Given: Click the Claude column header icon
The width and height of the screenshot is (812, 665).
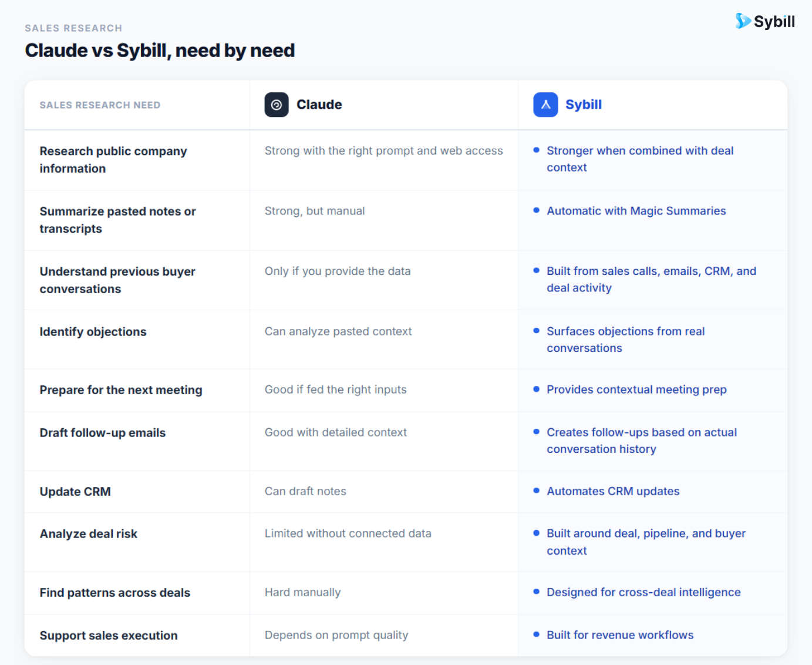Looking at the screenshot, I should 277,105.
